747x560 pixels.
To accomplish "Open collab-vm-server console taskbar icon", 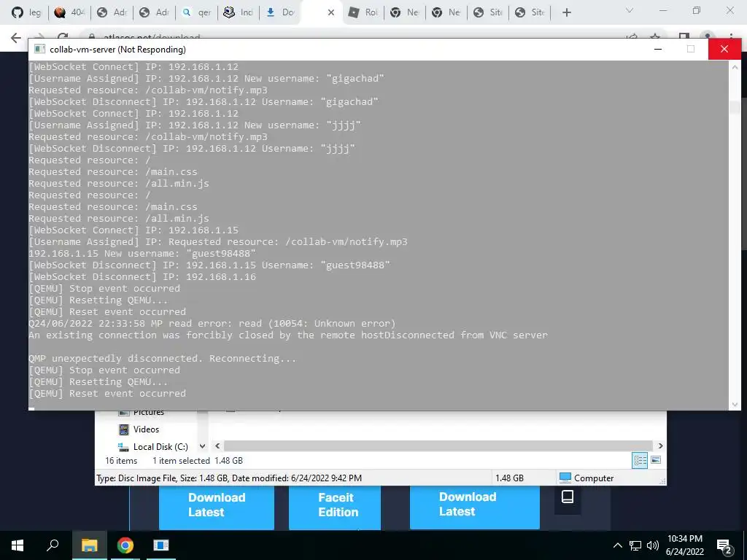I will tap(161, 545).
